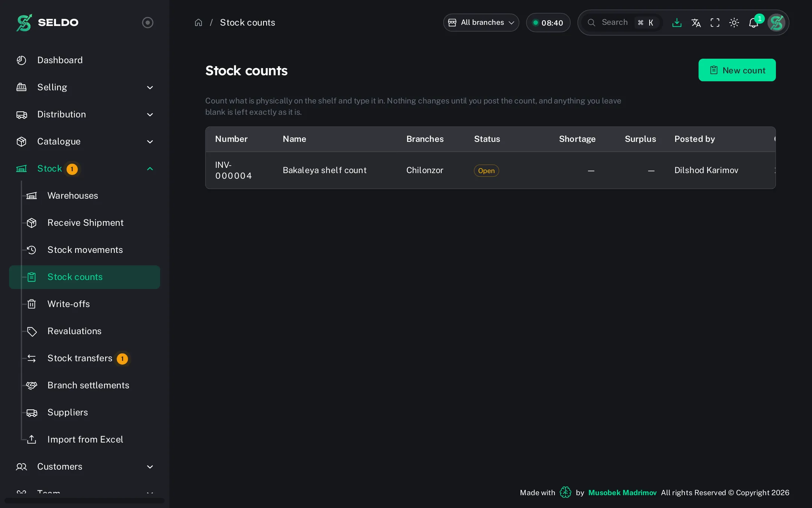Click the Bakaleya shelf count name
The height and width of the screenshot is (508, 812).
324,170
